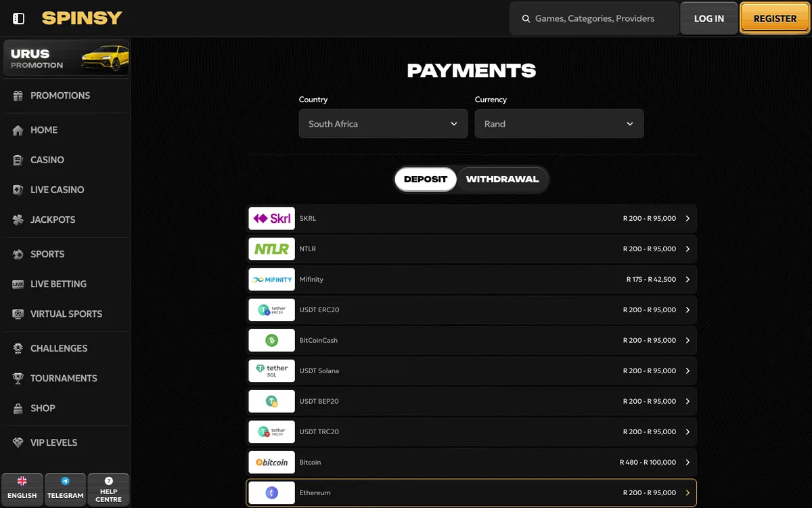Open the Currency dropdown showing Rand
The image size is (812, 508).
tap(559, 124)
